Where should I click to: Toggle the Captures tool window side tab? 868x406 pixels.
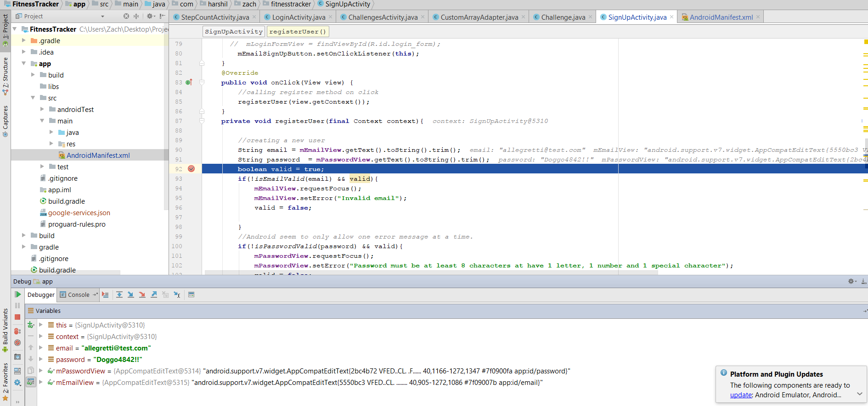[6, 121]
